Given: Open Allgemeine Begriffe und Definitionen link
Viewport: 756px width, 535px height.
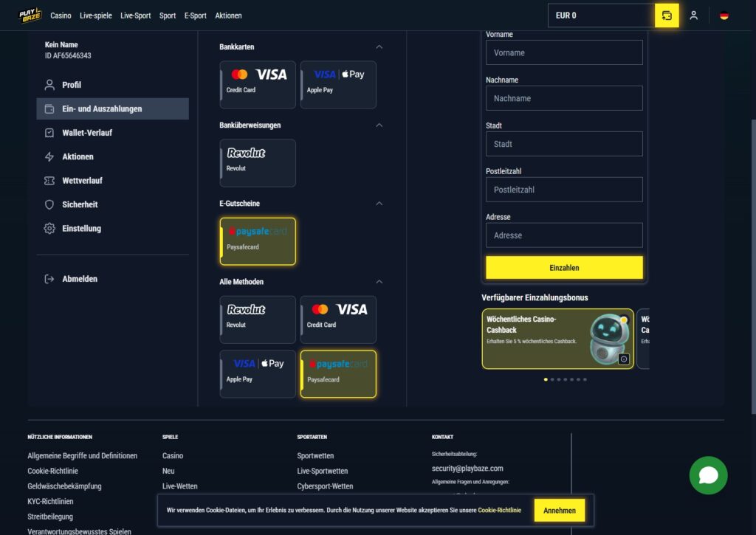Looking at the screenshot, I should 83,455.
